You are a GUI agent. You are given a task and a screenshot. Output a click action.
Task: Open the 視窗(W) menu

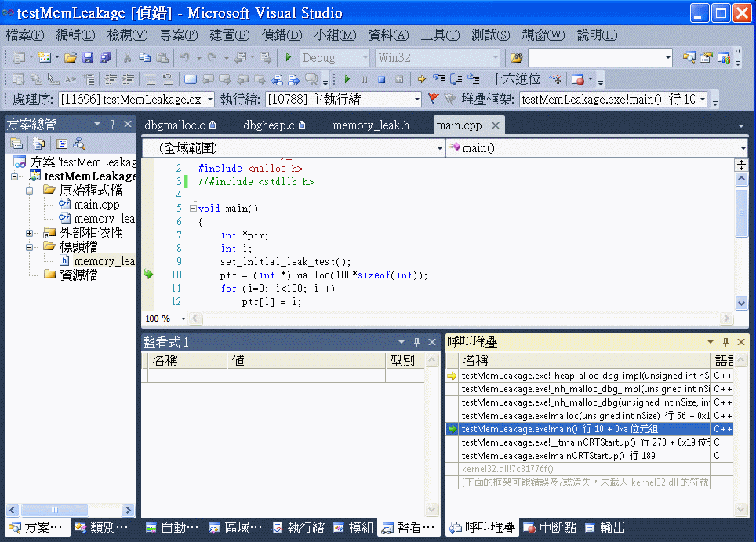(543, 35)
